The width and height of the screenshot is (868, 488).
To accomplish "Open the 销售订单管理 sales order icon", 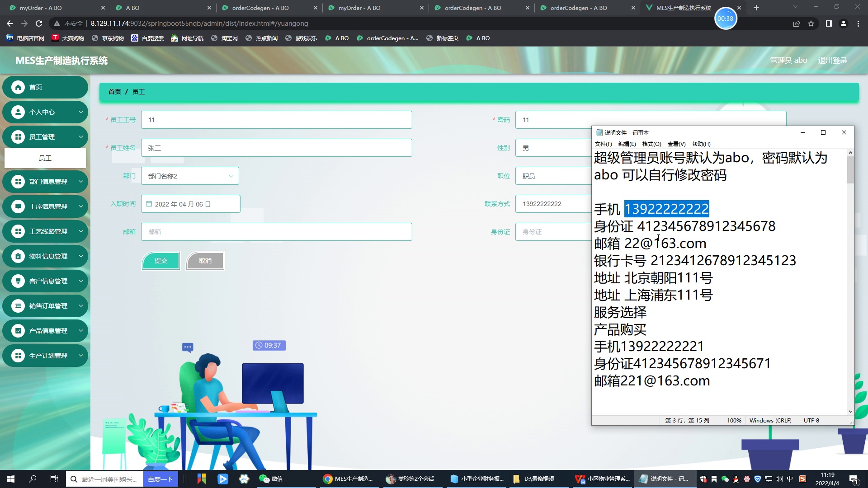I will 18,305.
